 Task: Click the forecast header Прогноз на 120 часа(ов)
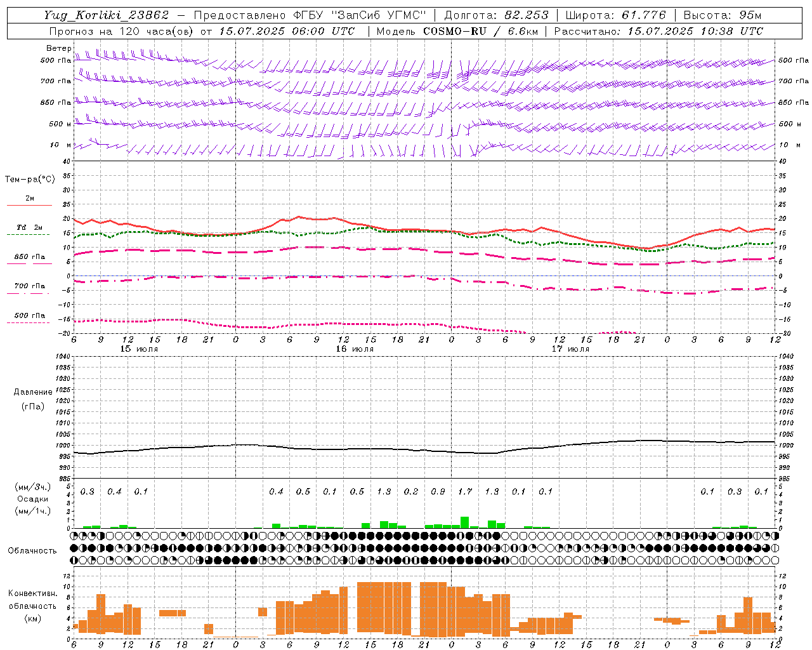pyautogui.click(x=122, y=31)
